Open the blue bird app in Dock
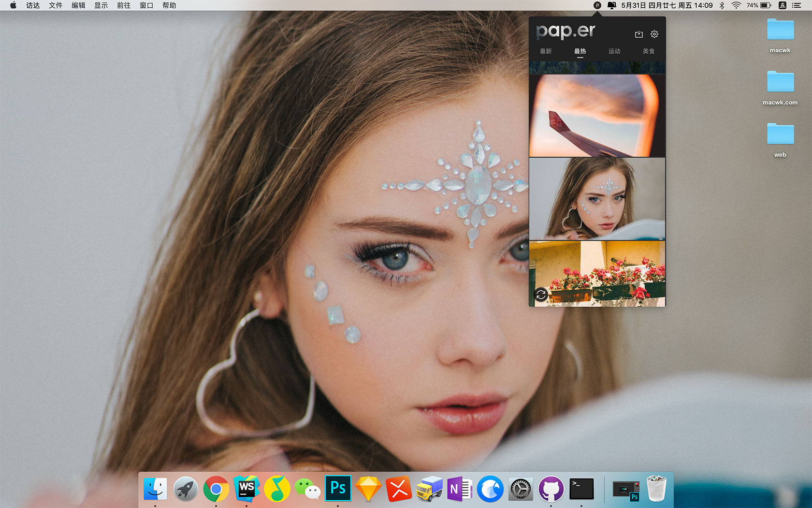The height and width of the screenshot is (508, 812). pos(490,489)
